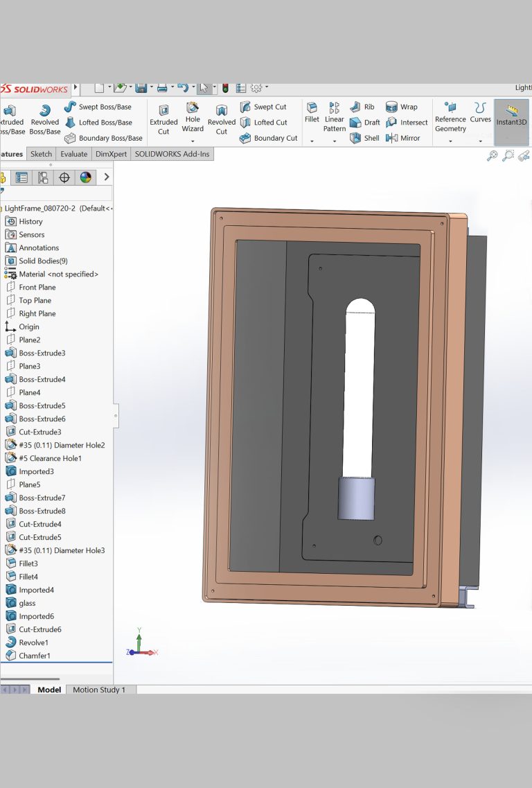
Task: Activate the Rib feature tool
Action: click(362, 107)
